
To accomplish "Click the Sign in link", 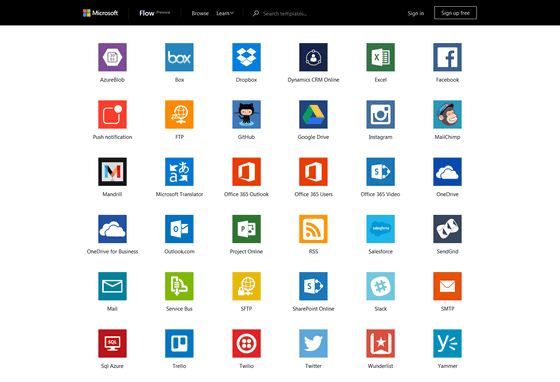I will [416, 13].
